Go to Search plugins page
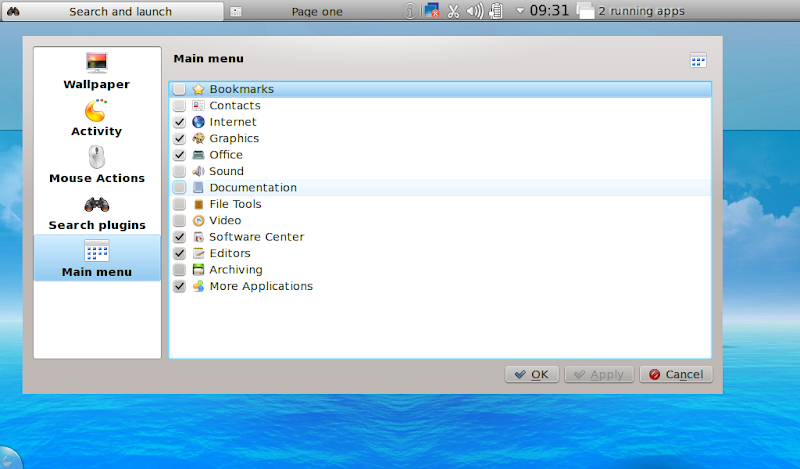800x469 pixels. click(x=97, y=212)
